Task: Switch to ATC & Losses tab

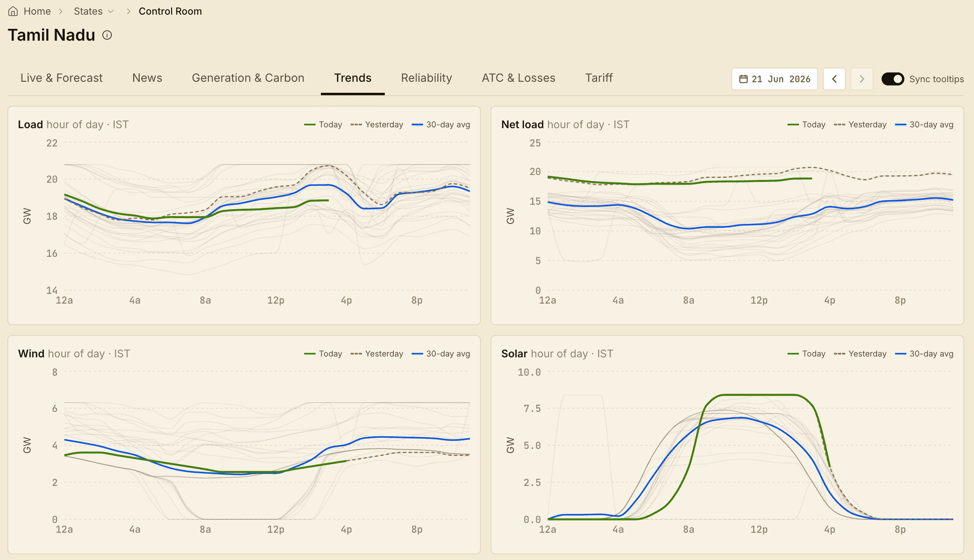Action: coord(518,78)
